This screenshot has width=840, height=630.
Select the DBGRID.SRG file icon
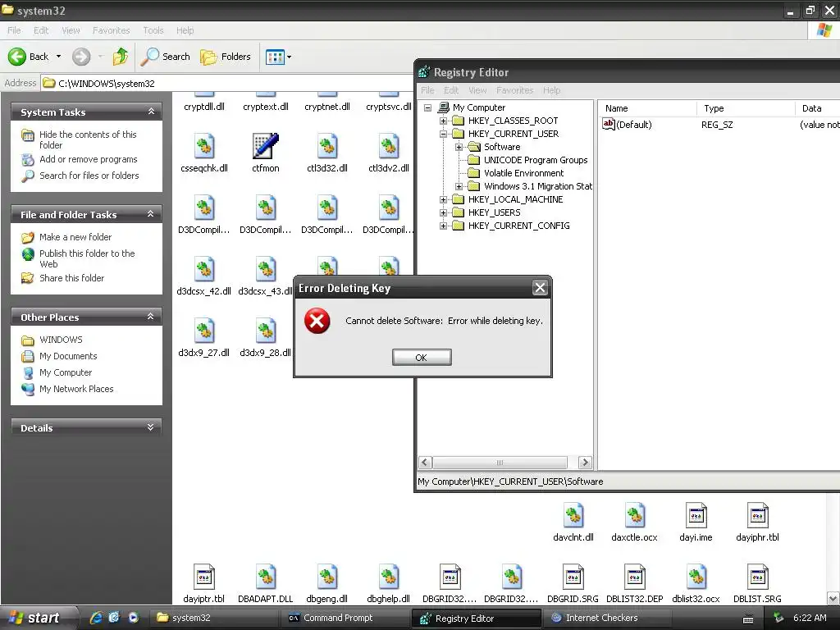tap(573, 577)
